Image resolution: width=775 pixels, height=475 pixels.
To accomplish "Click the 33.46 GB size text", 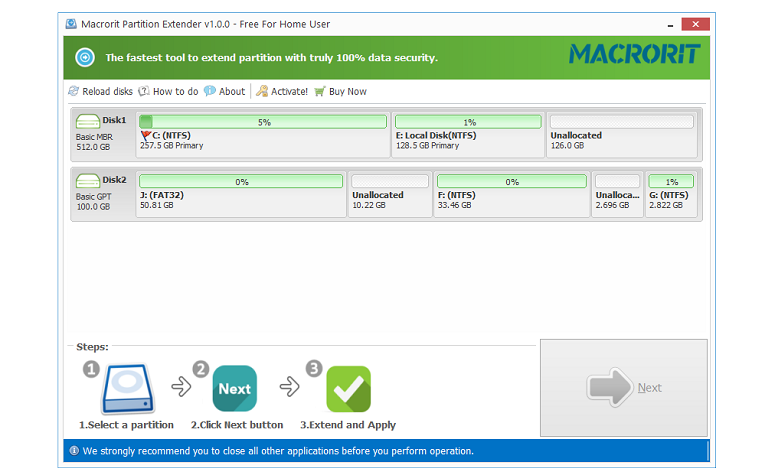I will [x=454, y=205].
